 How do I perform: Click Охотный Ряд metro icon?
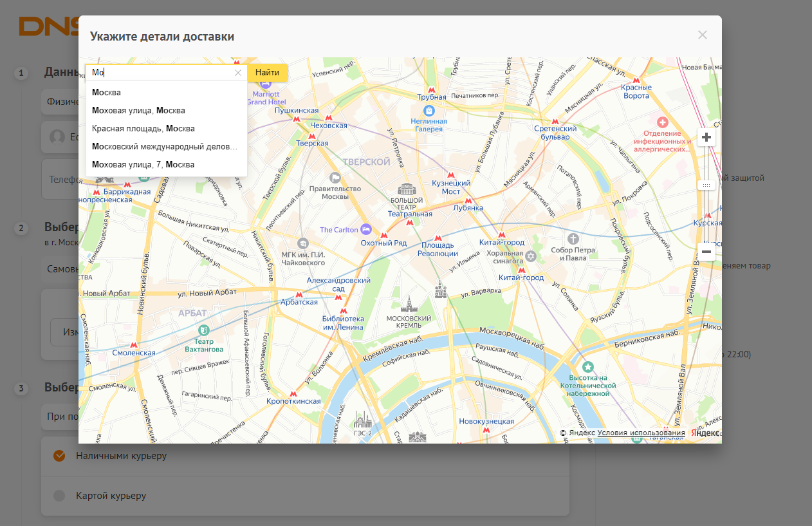tap(384, 235)
